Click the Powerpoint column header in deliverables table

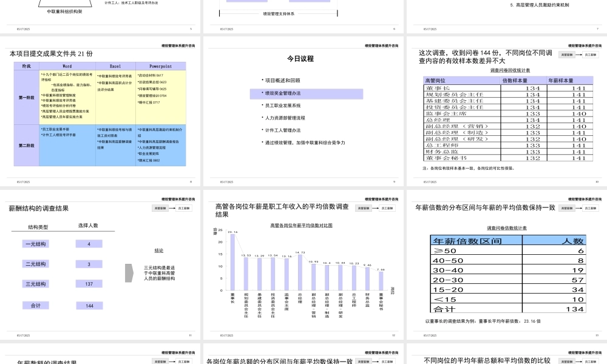click(x=161, y=66)
